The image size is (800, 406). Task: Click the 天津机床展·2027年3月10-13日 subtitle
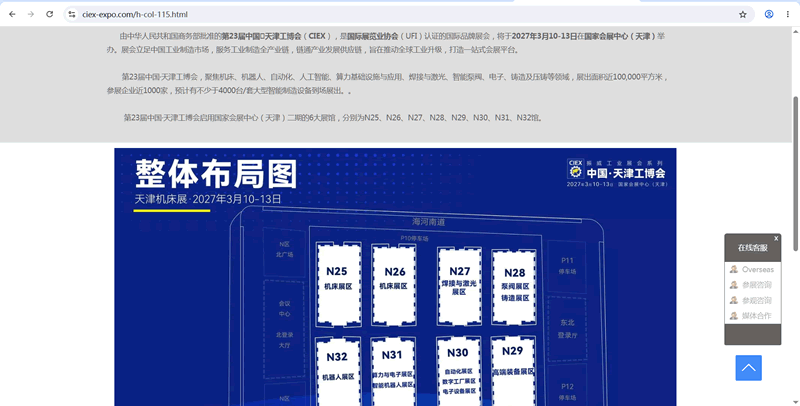pos(208,198)
